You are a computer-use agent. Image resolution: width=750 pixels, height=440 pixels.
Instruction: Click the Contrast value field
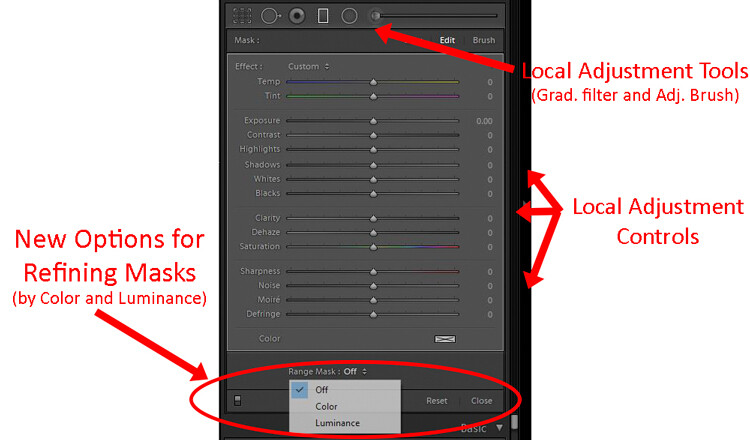point(490,135)
